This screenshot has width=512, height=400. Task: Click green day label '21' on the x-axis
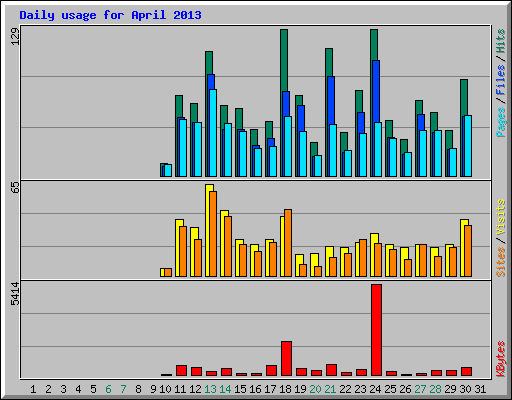330,389
